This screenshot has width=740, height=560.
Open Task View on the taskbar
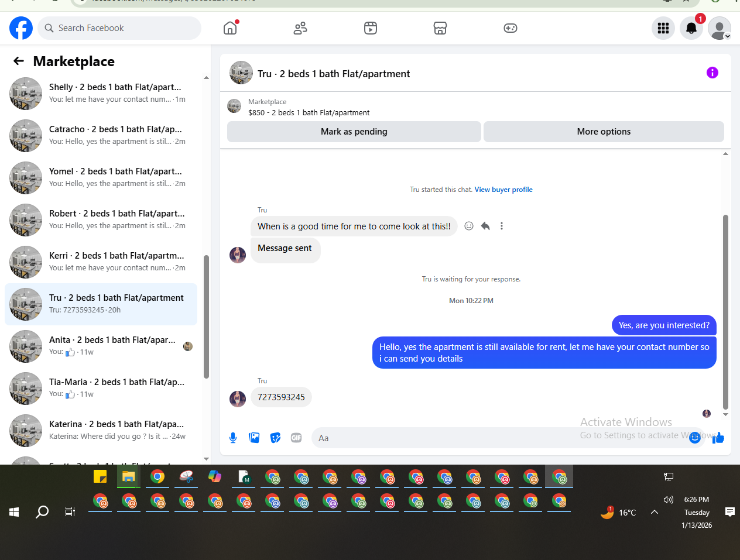point(70,512)
